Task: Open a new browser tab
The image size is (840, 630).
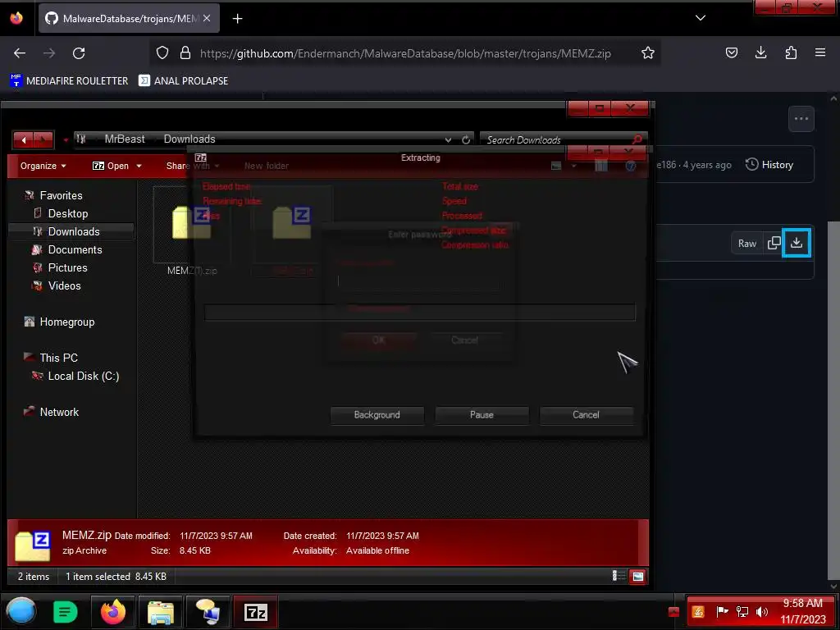Action: click(237, 19)
